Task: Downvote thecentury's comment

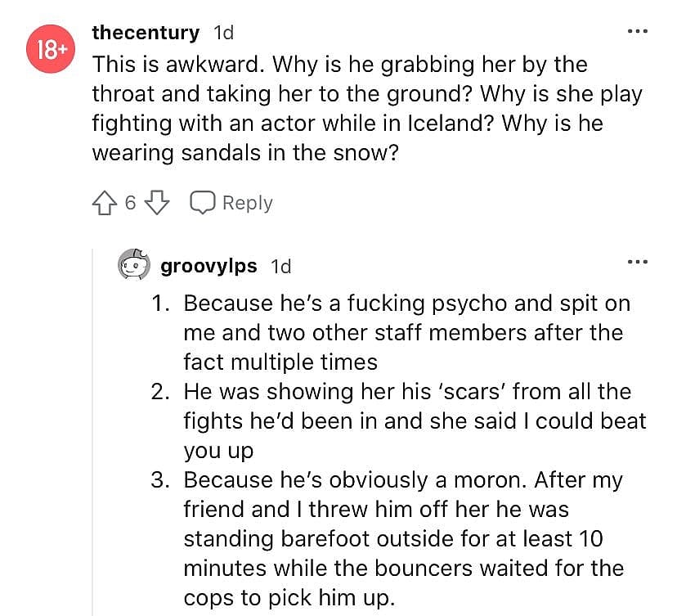Action: [157, 203]
